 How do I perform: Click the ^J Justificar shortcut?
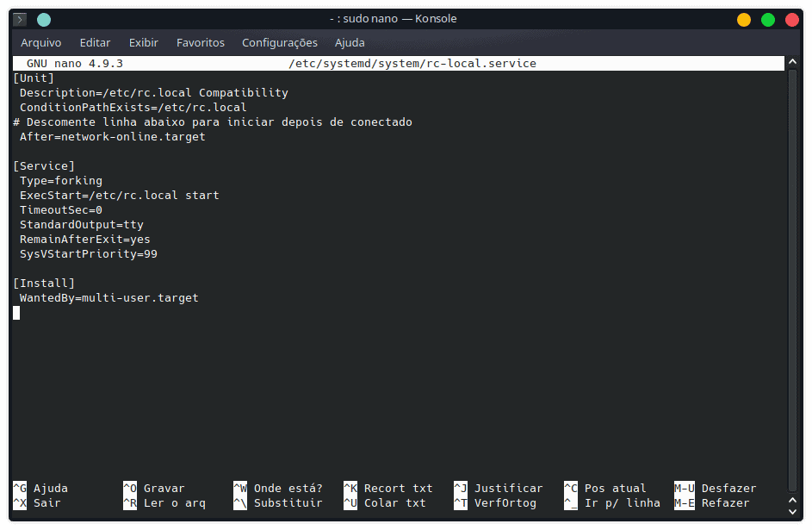point(499,488)
